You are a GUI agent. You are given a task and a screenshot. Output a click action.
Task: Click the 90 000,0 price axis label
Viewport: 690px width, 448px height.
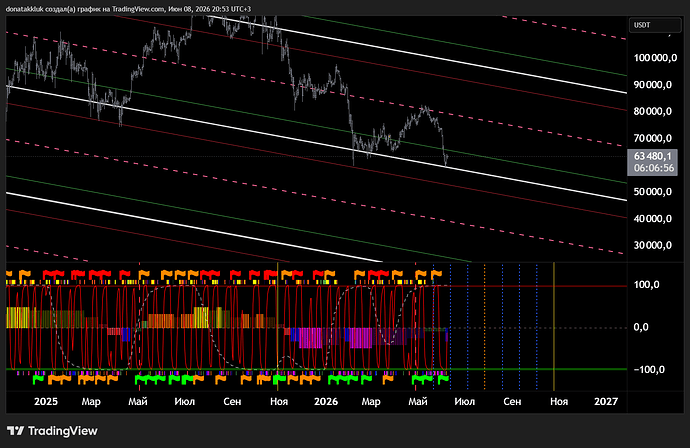(x=653, y=84)
